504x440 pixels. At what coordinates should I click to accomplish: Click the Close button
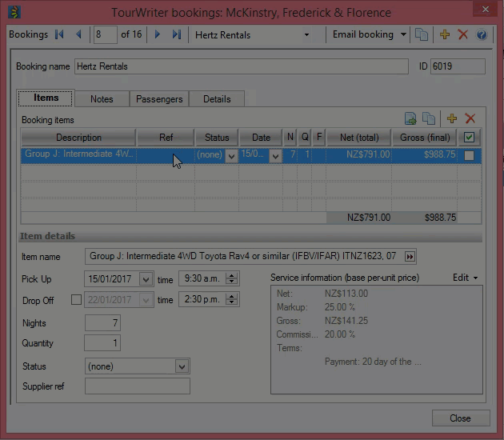pos(460,418)
